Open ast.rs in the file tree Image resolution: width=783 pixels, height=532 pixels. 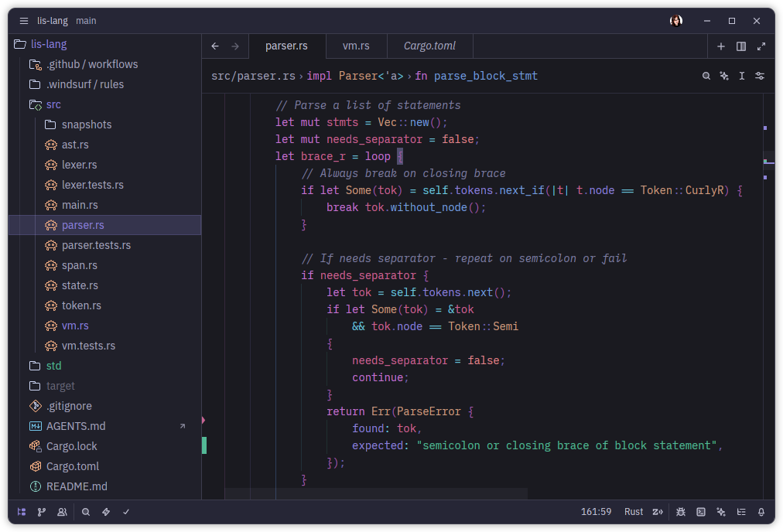coord(105,145)
